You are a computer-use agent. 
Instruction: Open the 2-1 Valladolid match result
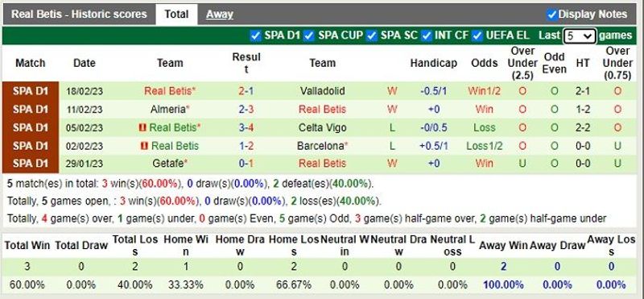(x=246, y=91)
